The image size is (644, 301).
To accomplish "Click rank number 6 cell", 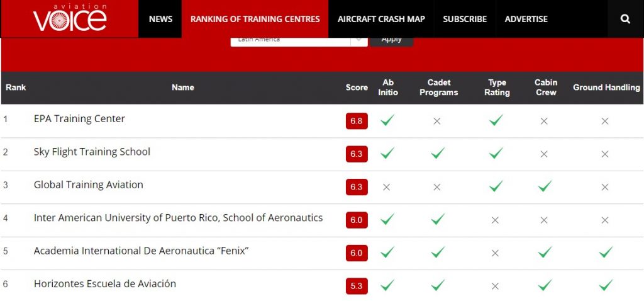I will [5, 284].
